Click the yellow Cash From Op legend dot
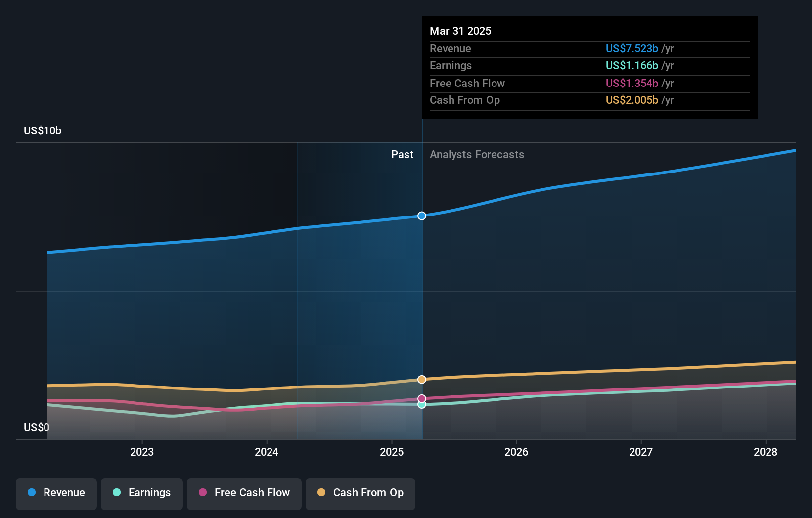The image size is (812, 518). (x=322, y=493)
